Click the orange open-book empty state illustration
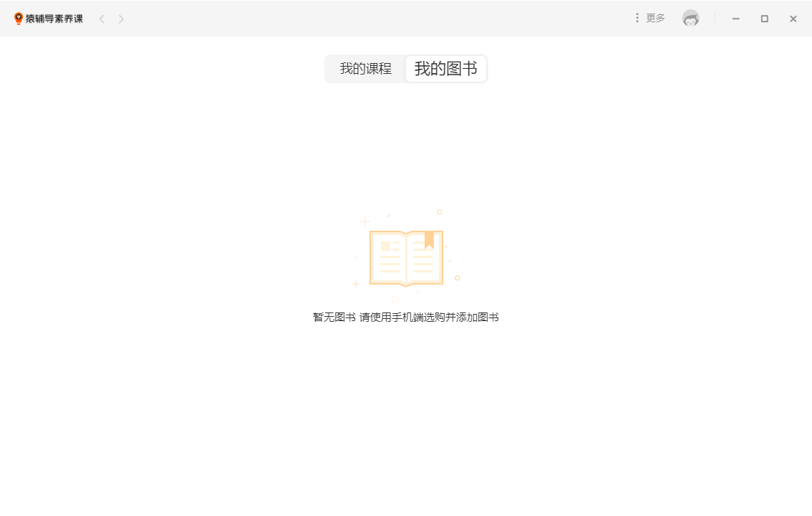This screenshot has height=516, width=812. [x=406, y=257]
